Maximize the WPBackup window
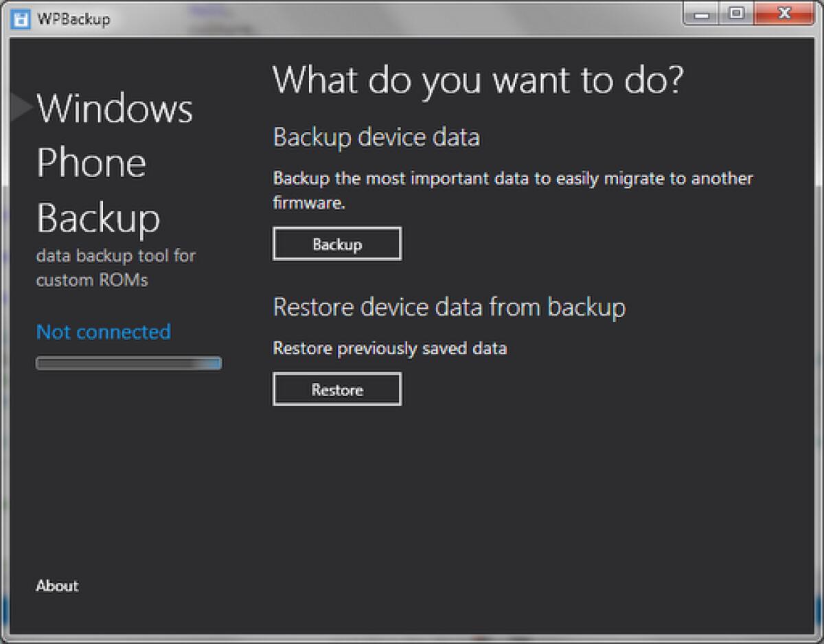Image resolution: width=824 pixels, height=644 pixels. pyautogui.click(x=737, y=13)
